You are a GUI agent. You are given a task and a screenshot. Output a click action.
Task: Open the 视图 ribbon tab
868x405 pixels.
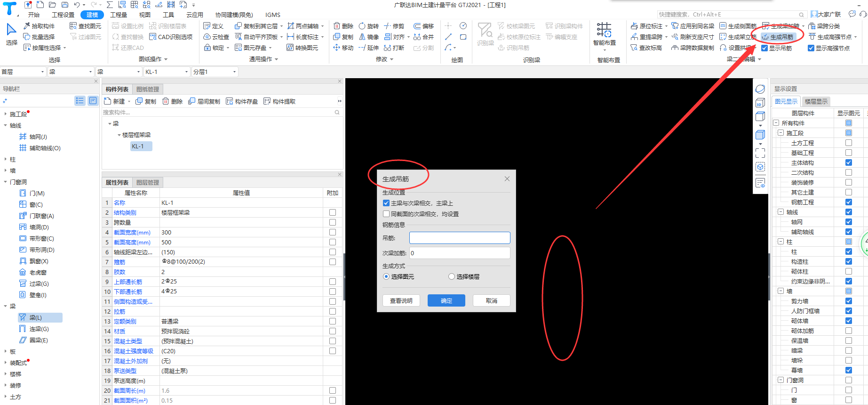145,15
